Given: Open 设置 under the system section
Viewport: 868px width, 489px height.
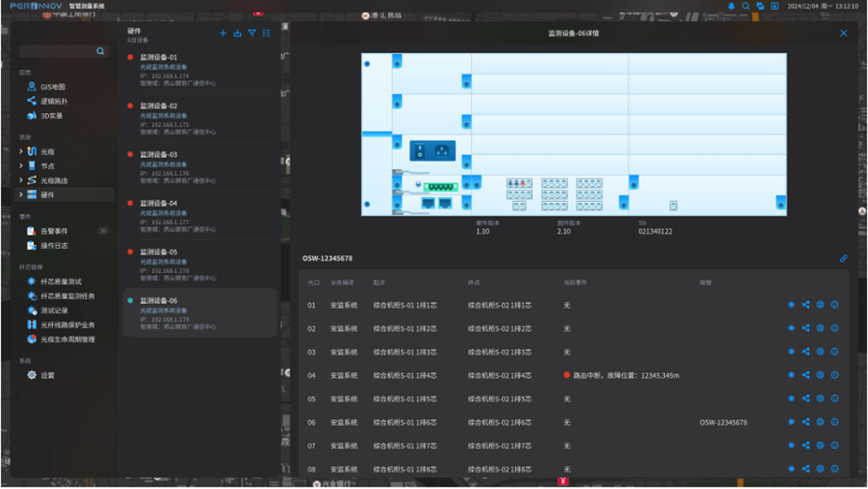Looking at the screenshot, I should pyautogui.click(x=47, y=375).
